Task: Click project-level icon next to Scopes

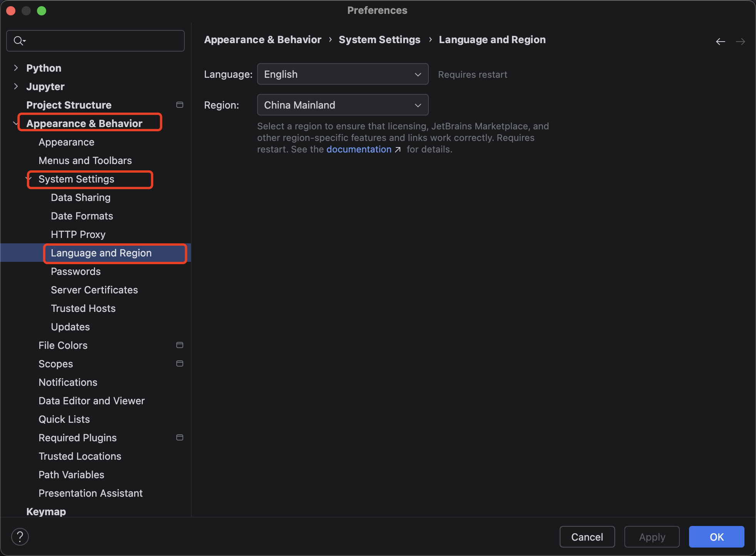Action: pyautogui.click(x=179, y=363)
